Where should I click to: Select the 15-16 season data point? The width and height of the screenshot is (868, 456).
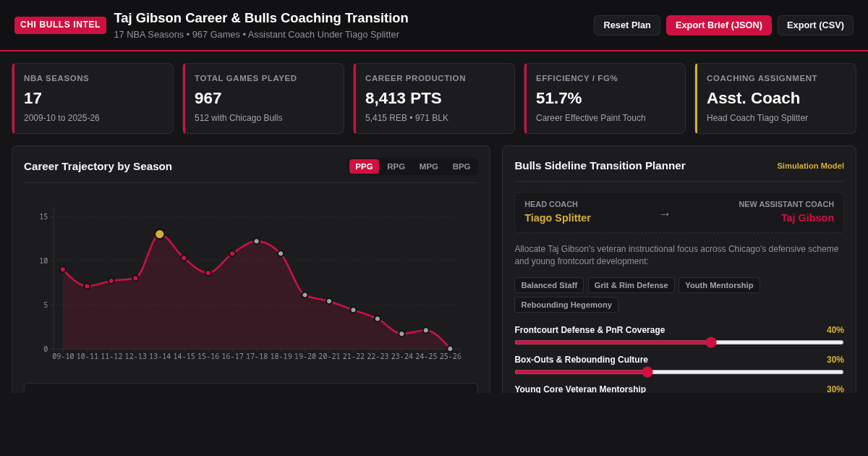click(x=208, y=273)
